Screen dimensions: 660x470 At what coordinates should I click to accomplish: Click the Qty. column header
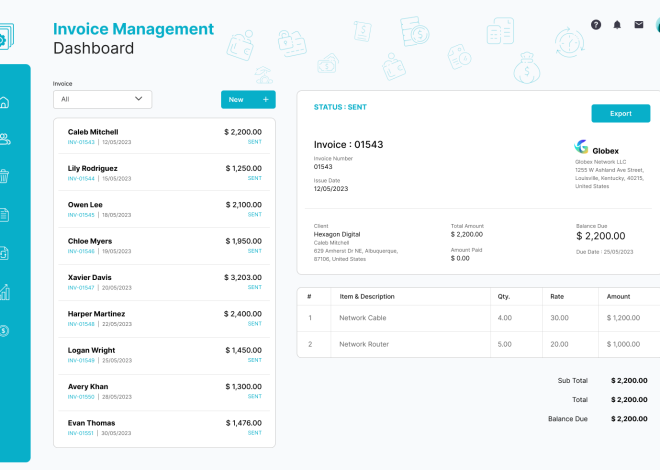coord(504,297)
